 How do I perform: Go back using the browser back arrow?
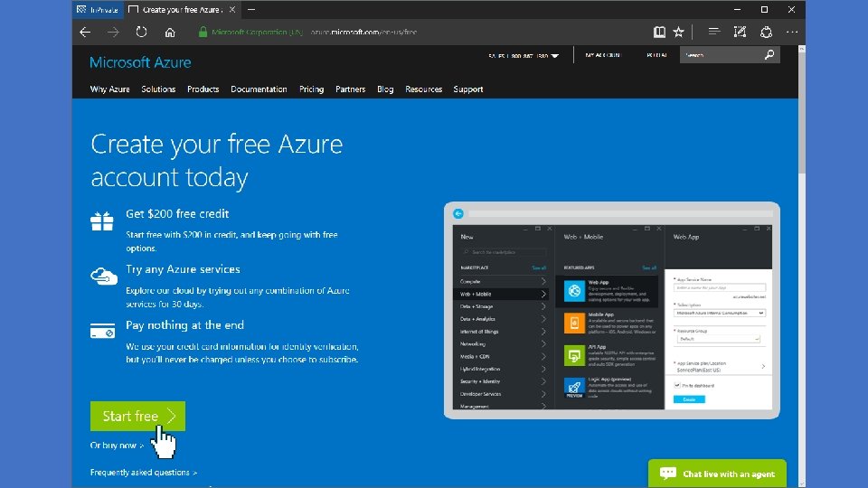pos(85,33)
